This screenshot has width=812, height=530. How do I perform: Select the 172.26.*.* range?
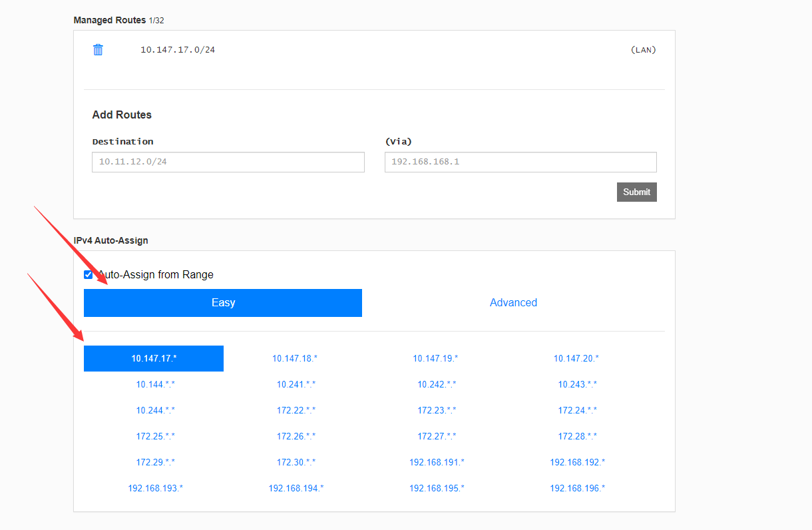(x=296, y=436)
